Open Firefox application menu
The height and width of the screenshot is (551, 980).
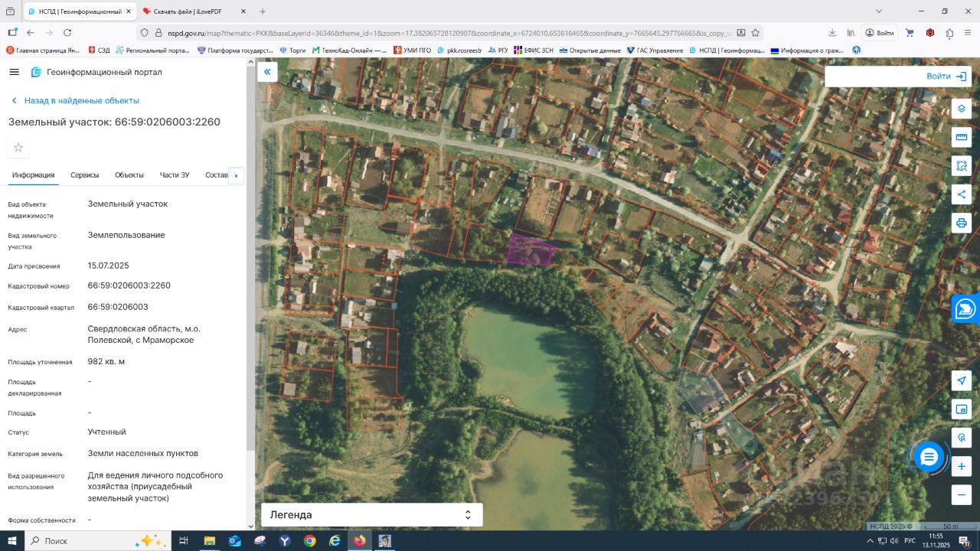969,33
